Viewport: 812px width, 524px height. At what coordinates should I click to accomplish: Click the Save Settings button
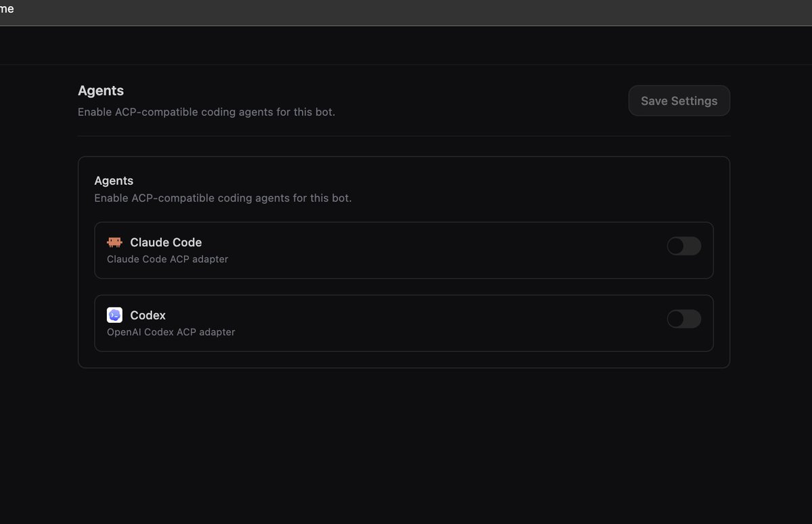tap(679, 101)
